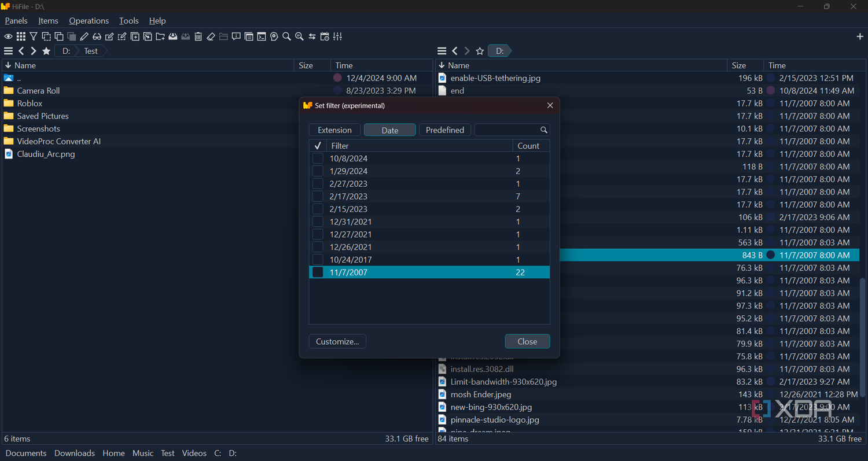Screen dimensions: 868x461
Task: Enable the 11/7/2007 date filter checkbox
Action: 318,272
